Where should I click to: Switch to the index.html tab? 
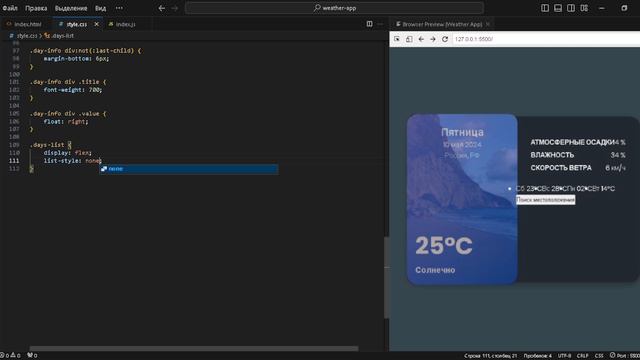pyautogui.click(x=24, y=24)
